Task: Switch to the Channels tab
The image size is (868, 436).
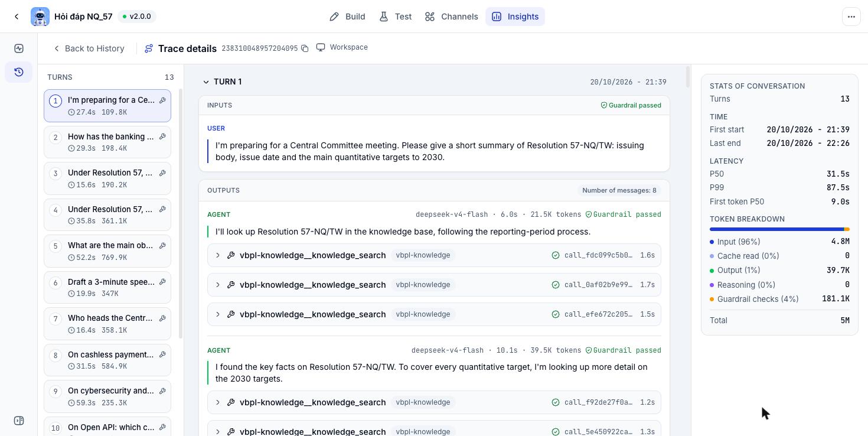Action: click(x=452, y=17)
